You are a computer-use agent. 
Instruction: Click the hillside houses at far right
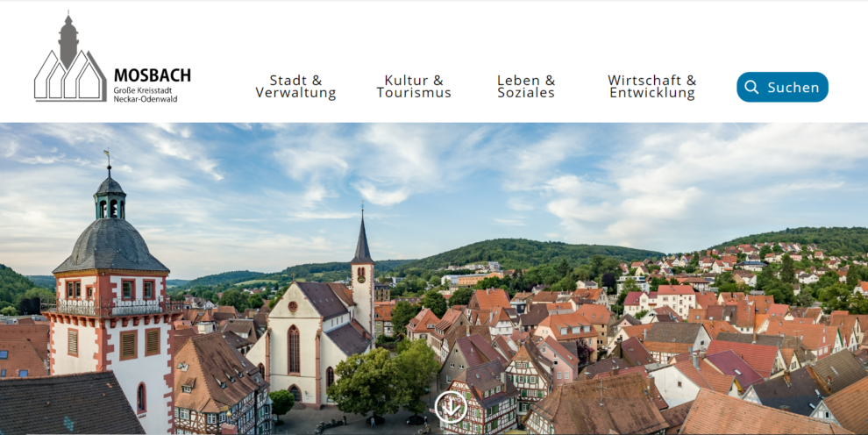pyautogui.click(x=789, y=263)
